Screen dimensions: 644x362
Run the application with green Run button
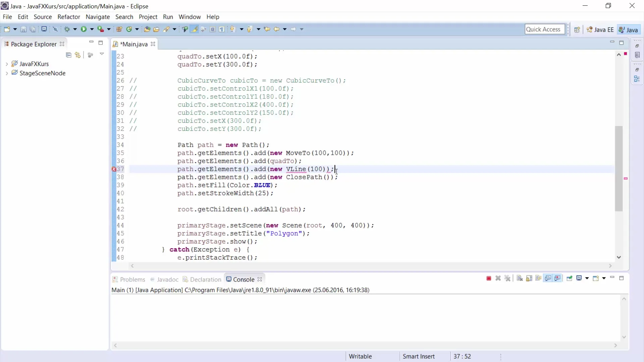tap(84, 29)
